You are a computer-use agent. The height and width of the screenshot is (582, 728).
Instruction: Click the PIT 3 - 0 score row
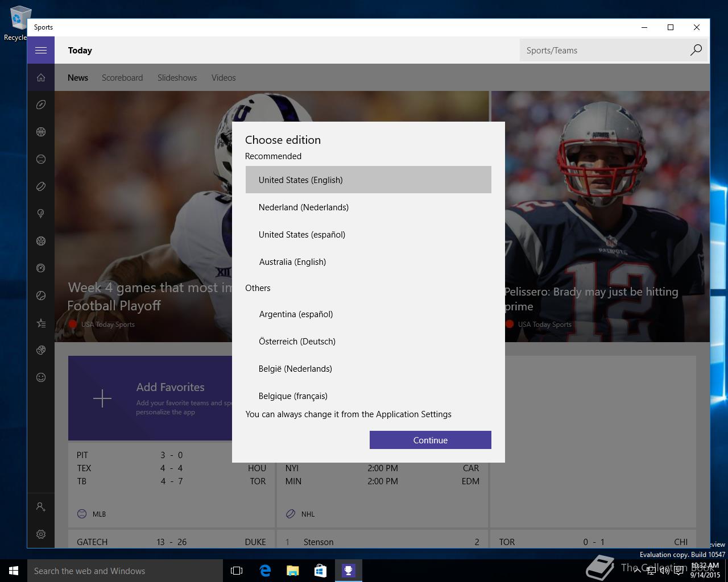[171, 455]
